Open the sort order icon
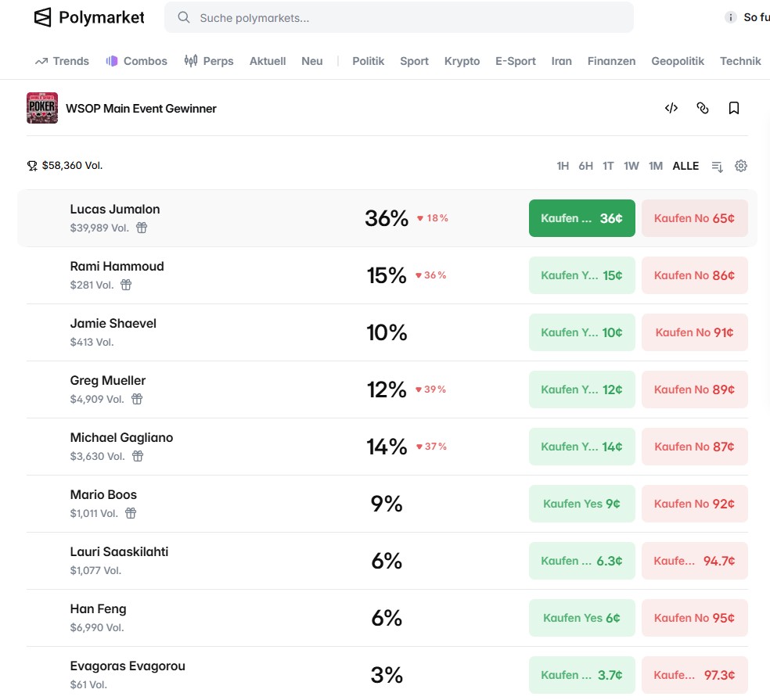The image size is (770, 700). [717, 167]
